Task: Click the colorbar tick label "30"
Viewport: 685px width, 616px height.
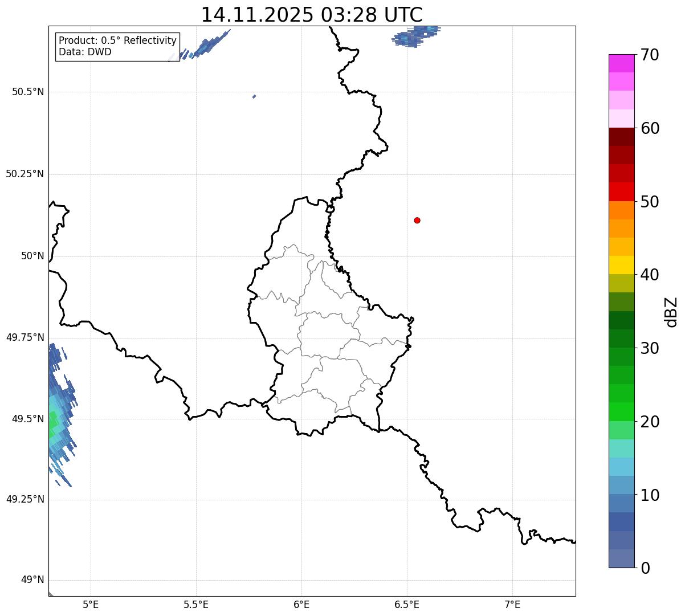Action: click(x=649, y=348)
